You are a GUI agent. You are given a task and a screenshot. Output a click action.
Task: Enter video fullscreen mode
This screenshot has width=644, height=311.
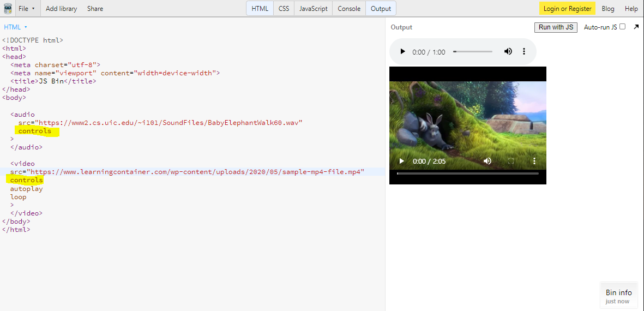(511, 161)
